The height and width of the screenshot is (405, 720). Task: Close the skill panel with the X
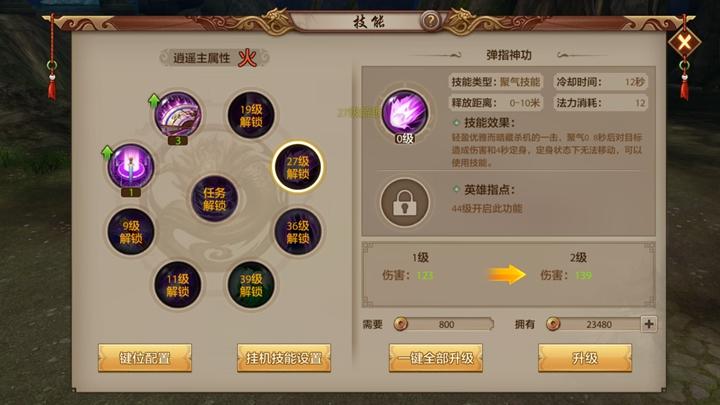[x=684, y=43]
